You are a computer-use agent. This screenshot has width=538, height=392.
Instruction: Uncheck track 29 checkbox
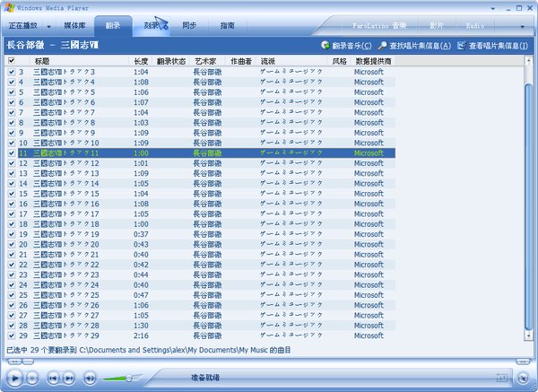click(11, 335)
